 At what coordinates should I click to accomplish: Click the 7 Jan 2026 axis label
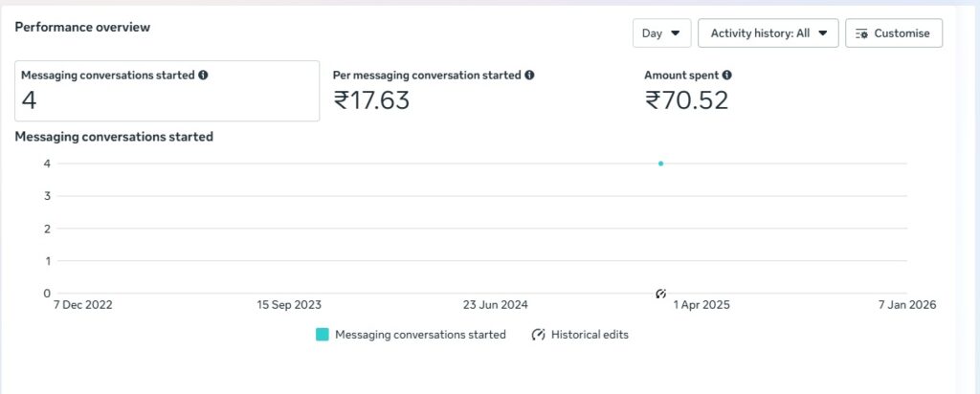click(x=906, y=305)
